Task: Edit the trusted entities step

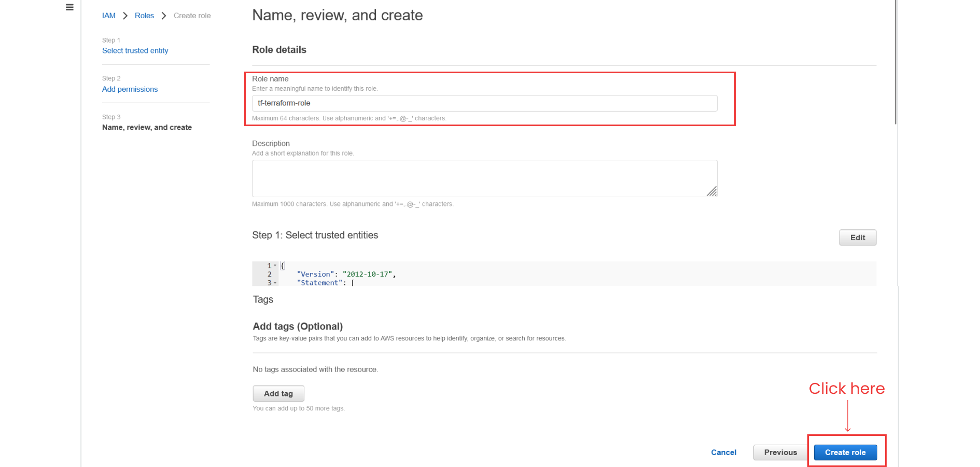Action: pyautogui.click(x=858, y=238)
